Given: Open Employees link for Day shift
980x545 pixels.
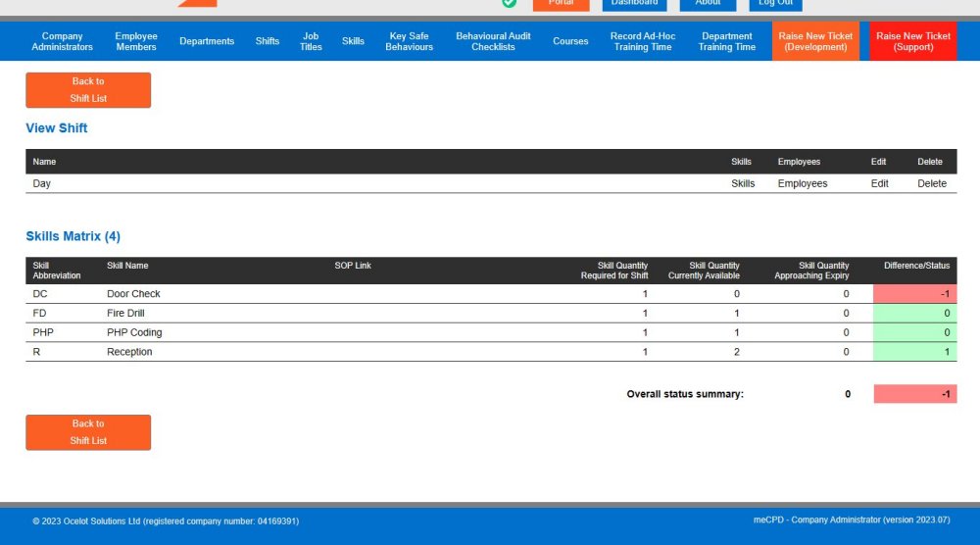Looking at the screenshot, I should 803,183.
